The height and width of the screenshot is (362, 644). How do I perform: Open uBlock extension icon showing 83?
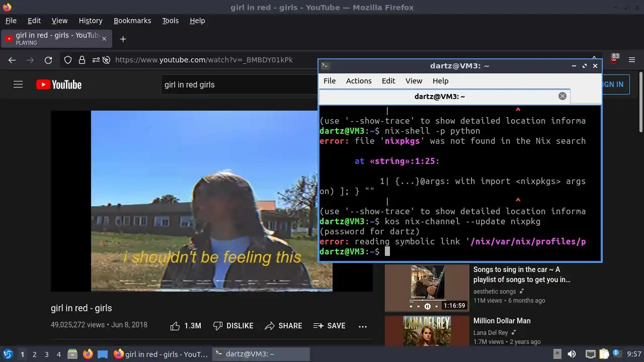pos(614,59)
